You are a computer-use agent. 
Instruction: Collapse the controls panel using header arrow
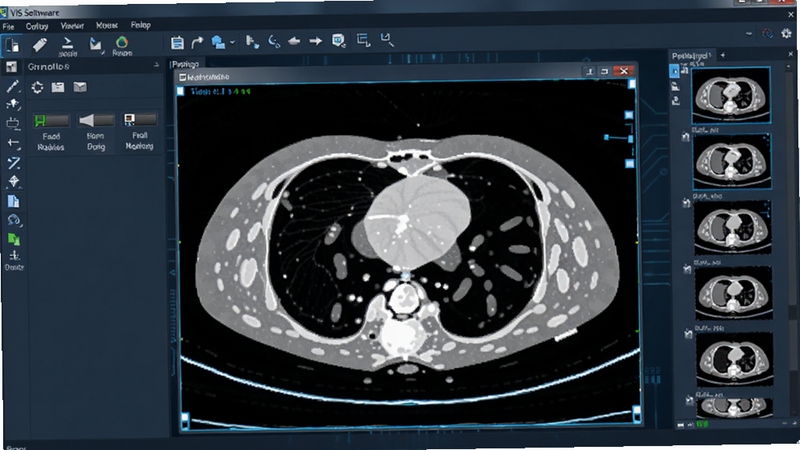156,65
